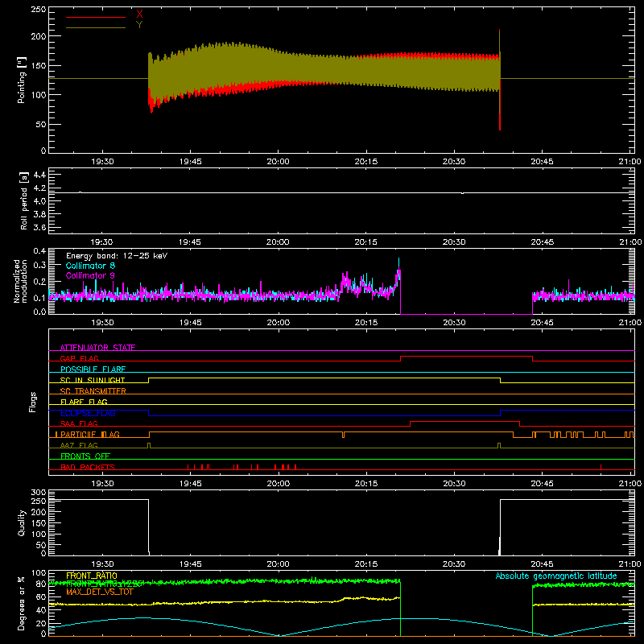Click 20:15 time label under Flags plot
This screenshot has height=644, width=644.
tap(366, 484)
